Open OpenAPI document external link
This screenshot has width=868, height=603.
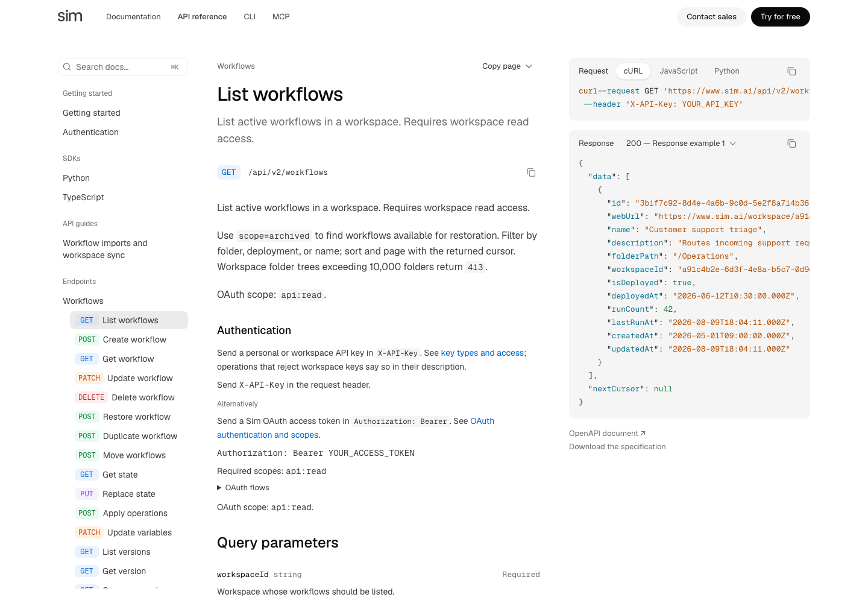click(607, 434)
